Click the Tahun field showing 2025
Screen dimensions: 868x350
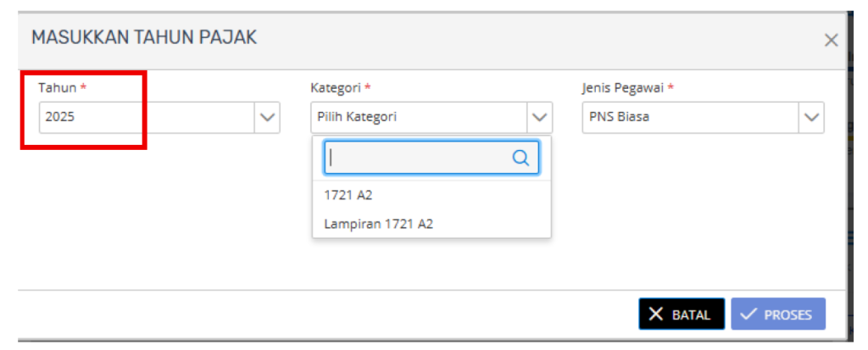click(x=146, y=117)
